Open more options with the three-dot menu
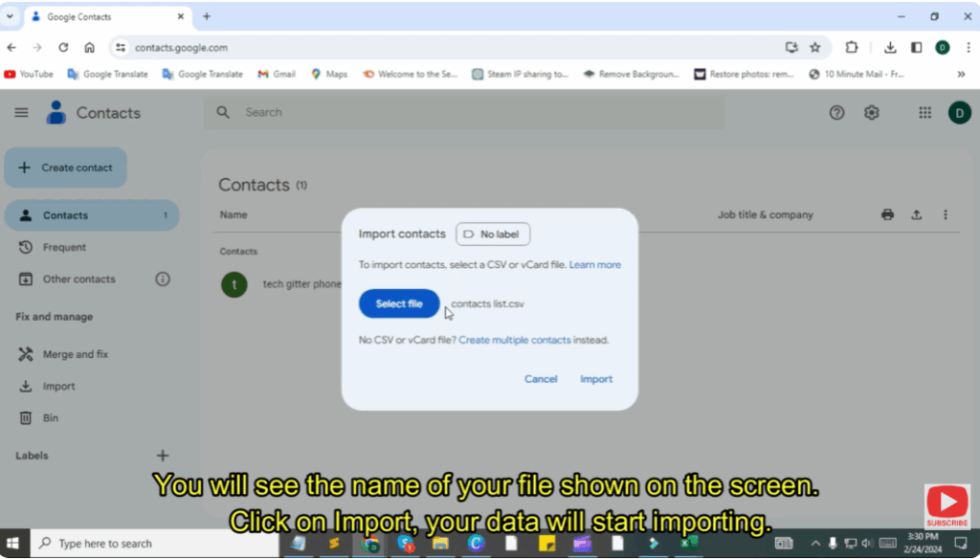The width and height of the screenshot is (980, 559). point(945,214)
